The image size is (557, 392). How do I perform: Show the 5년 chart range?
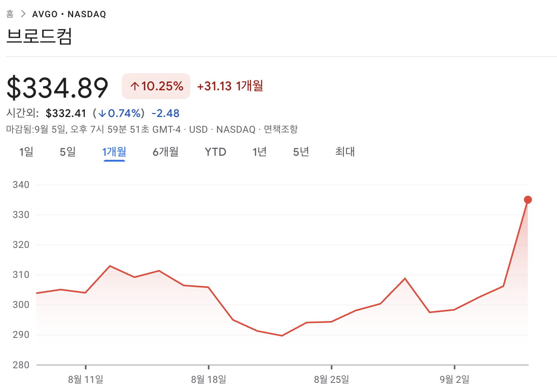(x=301, y=152)
